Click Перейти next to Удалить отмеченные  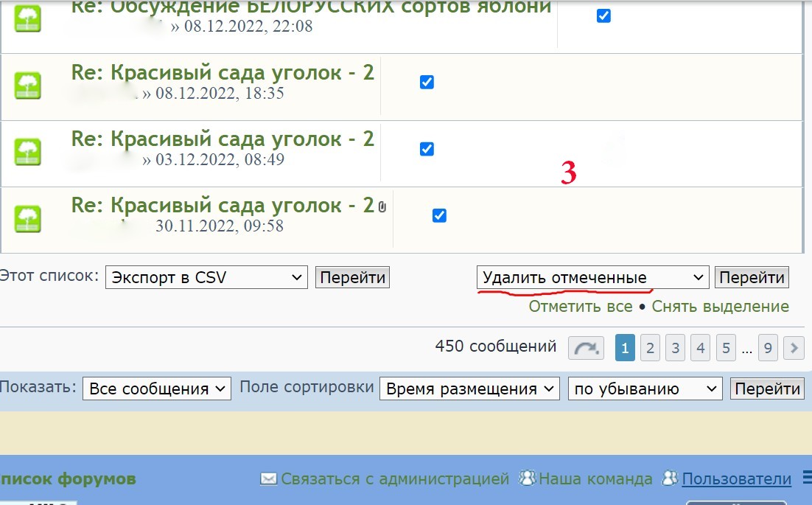tap(752, 278)
